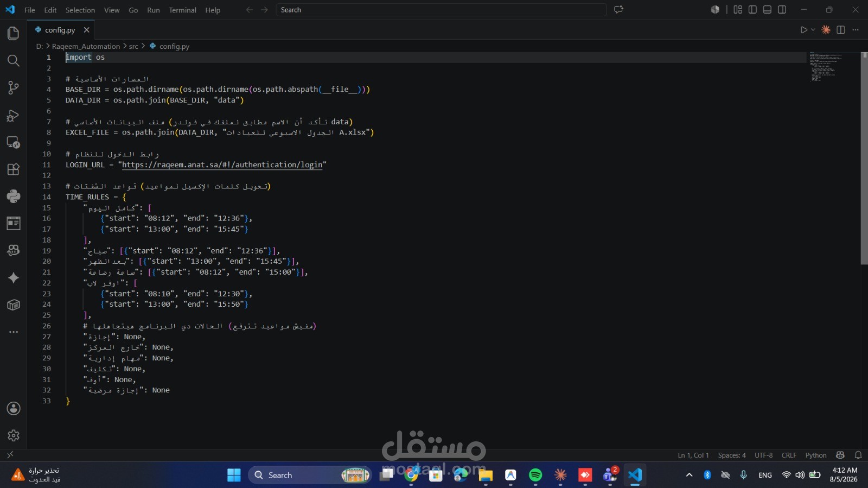Split the editor to the right

tap(841, 30)
